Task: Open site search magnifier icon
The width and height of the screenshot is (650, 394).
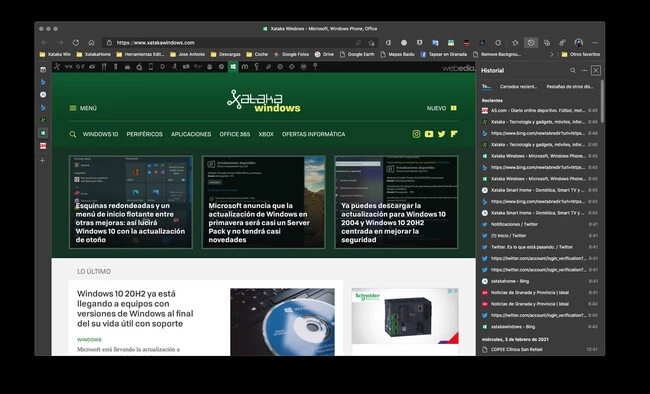Action: [73, 134]
